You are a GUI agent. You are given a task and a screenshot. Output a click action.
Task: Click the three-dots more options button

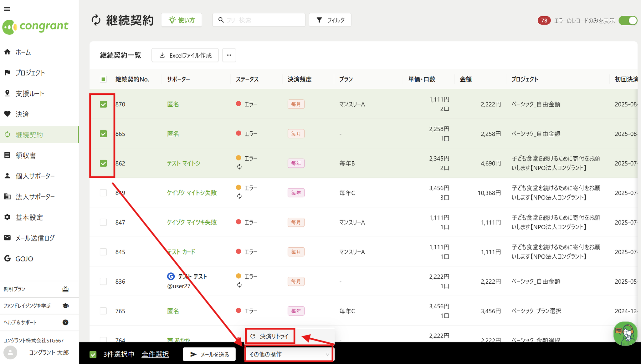(x=229, y=55)
